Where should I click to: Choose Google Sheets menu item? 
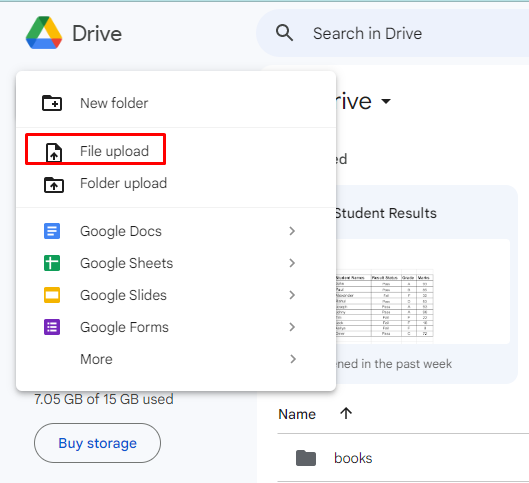(x=176, y=263)
